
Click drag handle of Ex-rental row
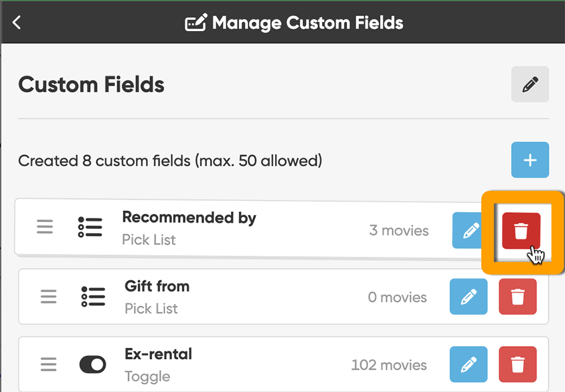click(x=48, y=365)
